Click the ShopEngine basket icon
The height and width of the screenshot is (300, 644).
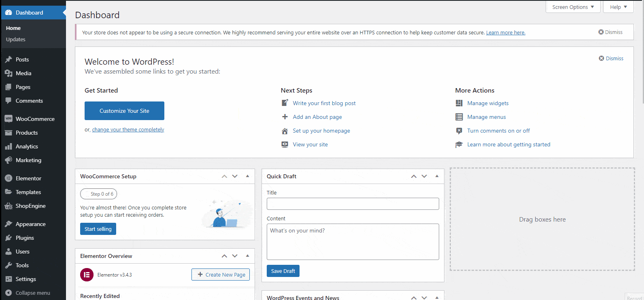click(9, 206)
